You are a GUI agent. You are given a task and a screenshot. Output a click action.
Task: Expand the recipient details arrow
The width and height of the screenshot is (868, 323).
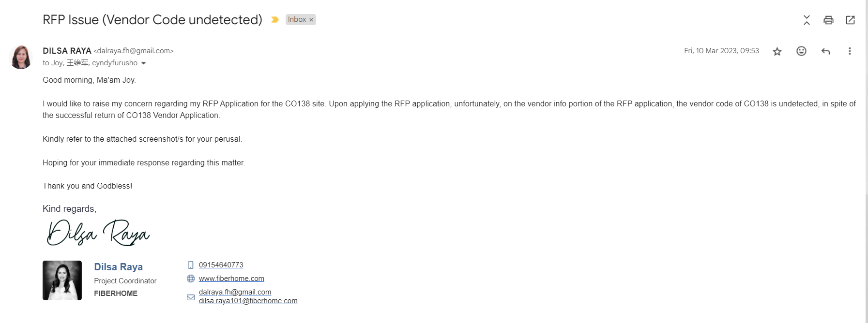(143, 63)
